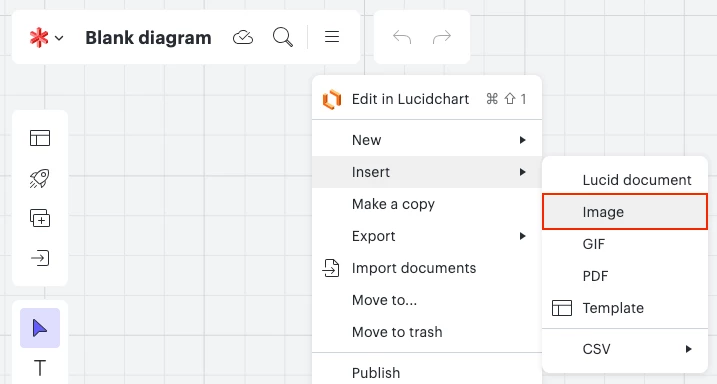Redo the last action
The height and width of the screenshot is (384, 717).
(x=442, y=37)
